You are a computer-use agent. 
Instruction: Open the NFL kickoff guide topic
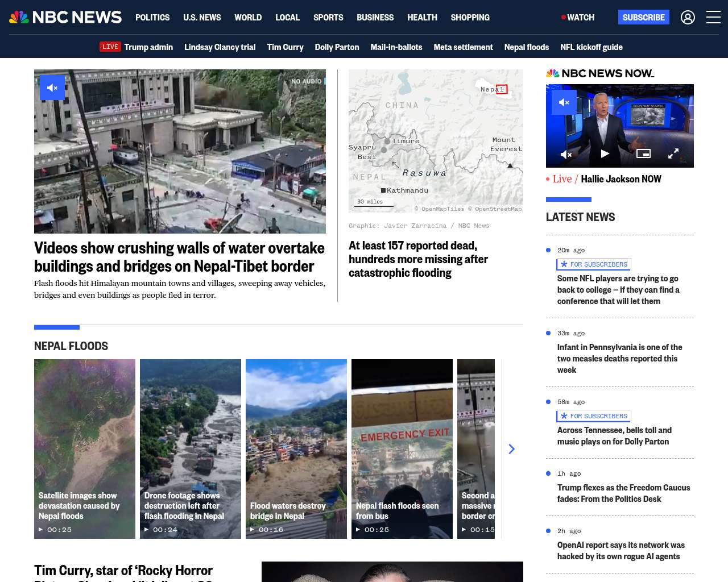point(591,47)
